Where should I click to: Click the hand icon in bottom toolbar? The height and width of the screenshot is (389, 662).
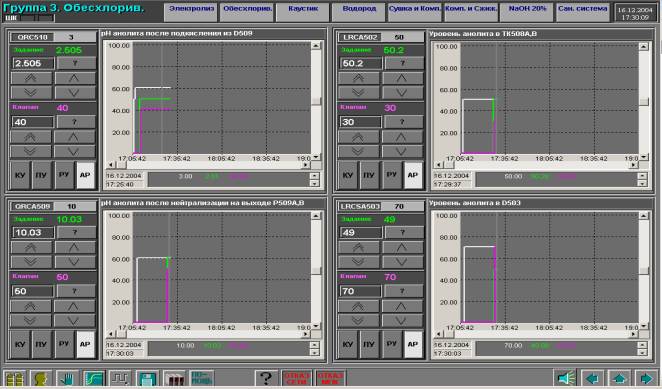tap(67, 378)
